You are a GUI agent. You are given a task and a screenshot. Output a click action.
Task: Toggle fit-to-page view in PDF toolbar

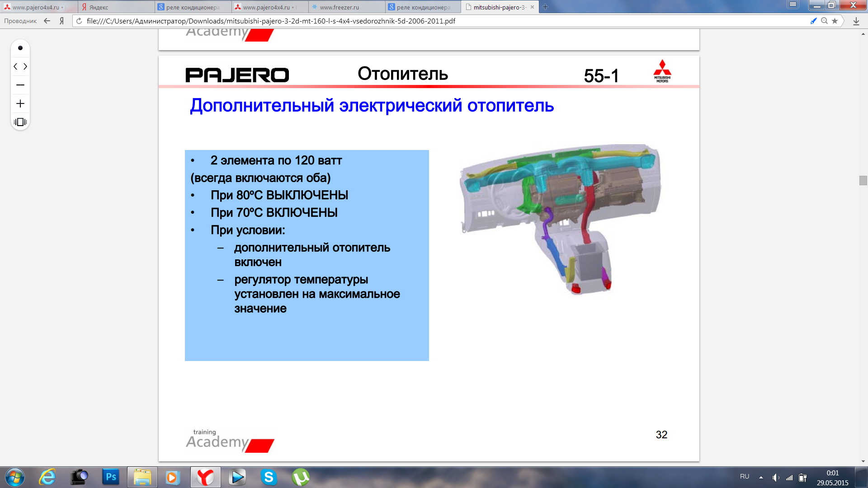point(20,122)
